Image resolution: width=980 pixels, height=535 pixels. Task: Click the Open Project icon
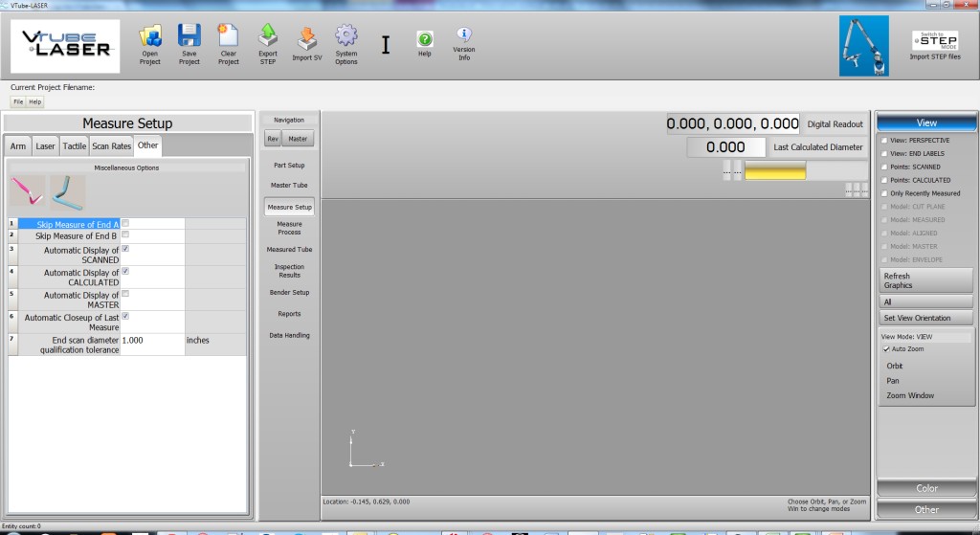coord(150,37)
